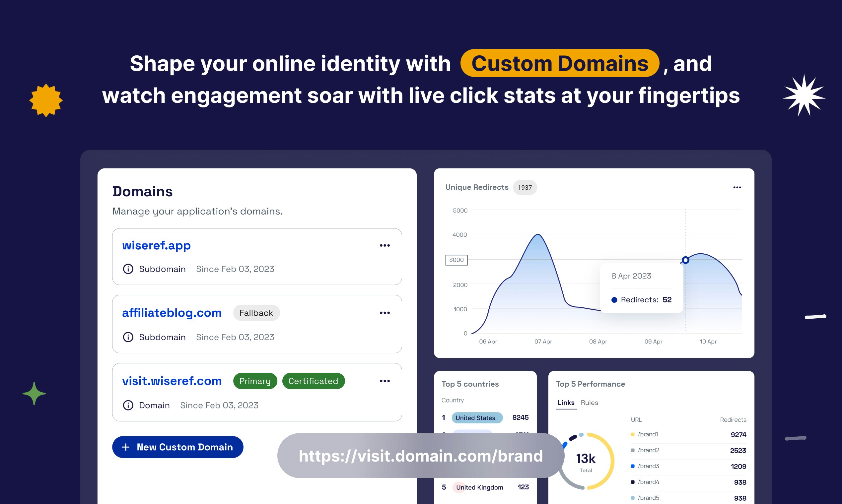Switch to the Links tab
842x504 pixels.
tap(566, 403)
